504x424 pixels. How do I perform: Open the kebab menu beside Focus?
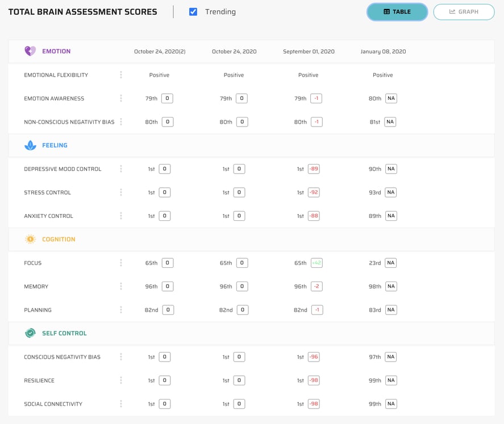(120, 263)
